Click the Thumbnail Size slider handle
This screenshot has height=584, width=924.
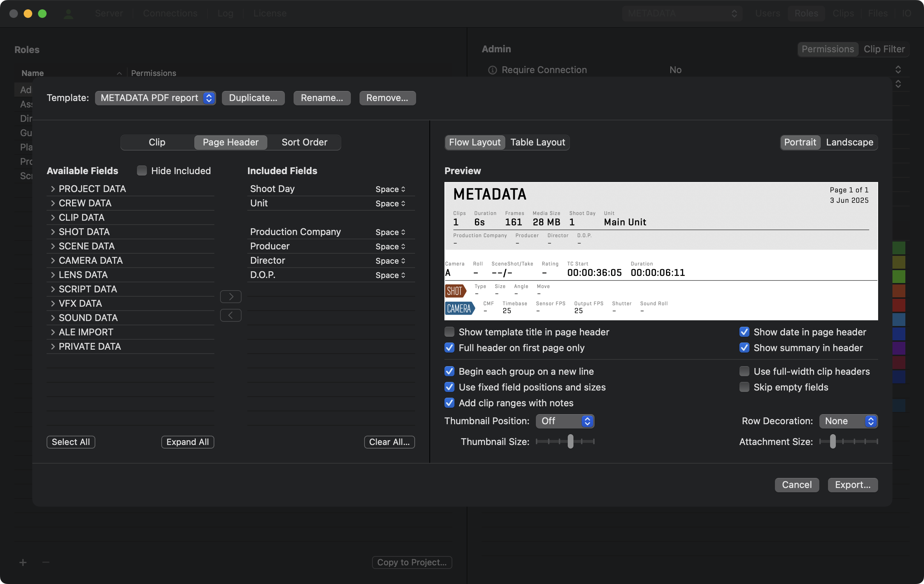pos(570,441)
